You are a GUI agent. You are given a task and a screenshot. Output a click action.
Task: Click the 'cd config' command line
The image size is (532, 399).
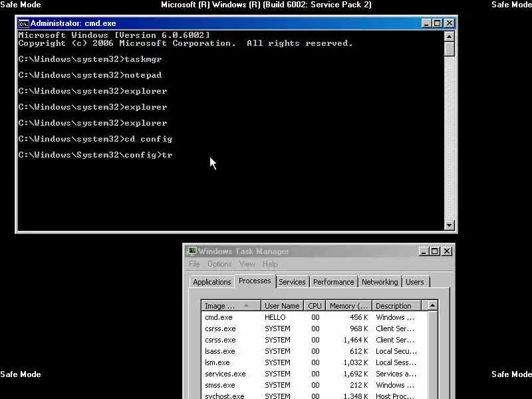tap(95, 139)
